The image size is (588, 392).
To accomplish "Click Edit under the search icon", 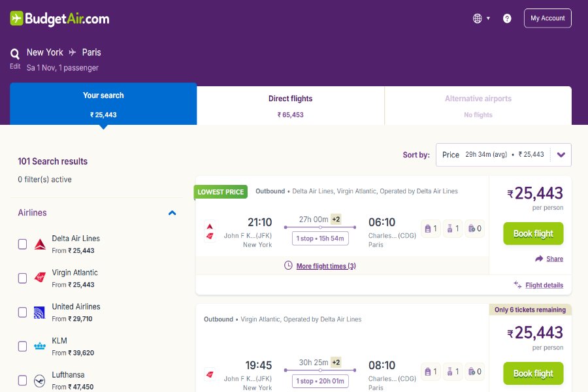I will tap(15, 66).
